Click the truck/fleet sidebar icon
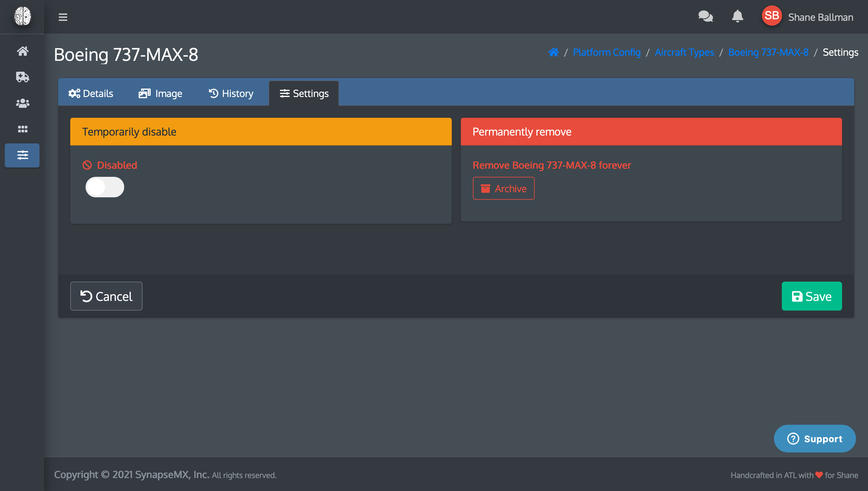The height and width of the screenshot is (491, 868). (23, 77)
